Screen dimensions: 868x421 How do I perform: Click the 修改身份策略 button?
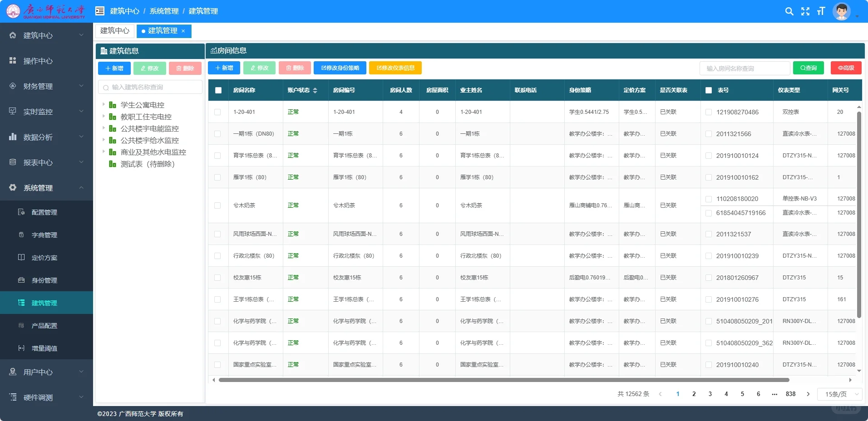(x=340, y=68)
